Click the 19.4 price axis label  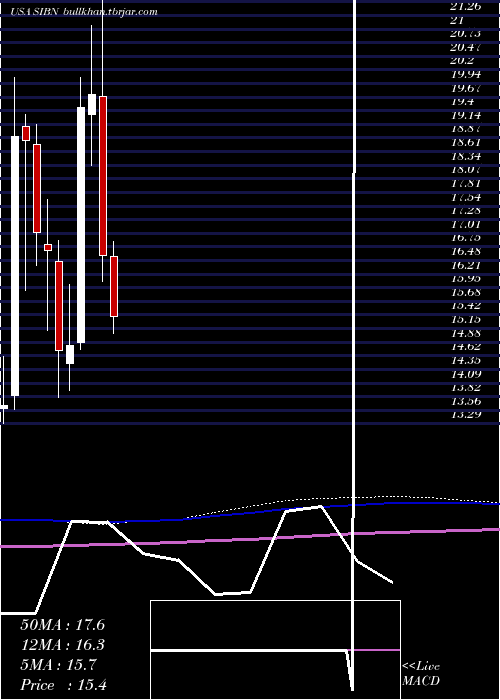coord(462,102)
